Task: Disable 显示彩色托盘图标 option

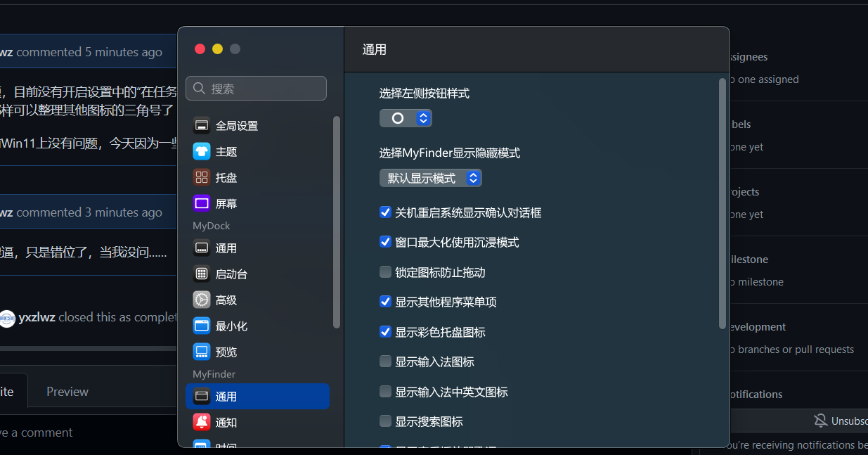Action: click(385, 331)
